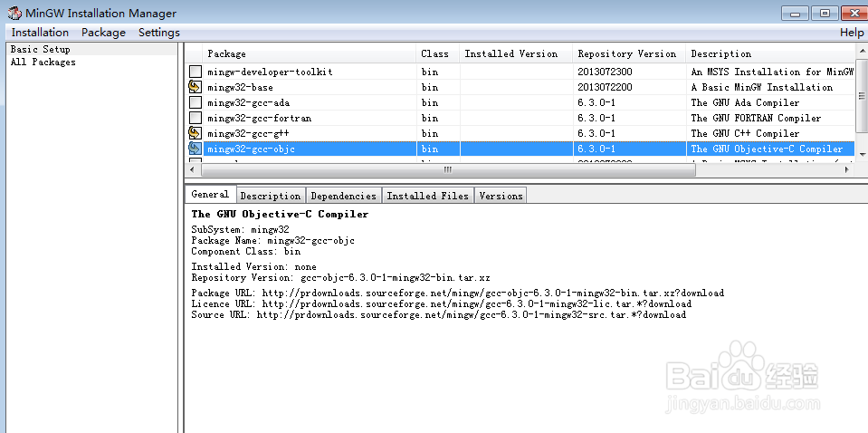Click the horizontal scrollbar right arrow
The image size is (868, 433).
(847, 170)
